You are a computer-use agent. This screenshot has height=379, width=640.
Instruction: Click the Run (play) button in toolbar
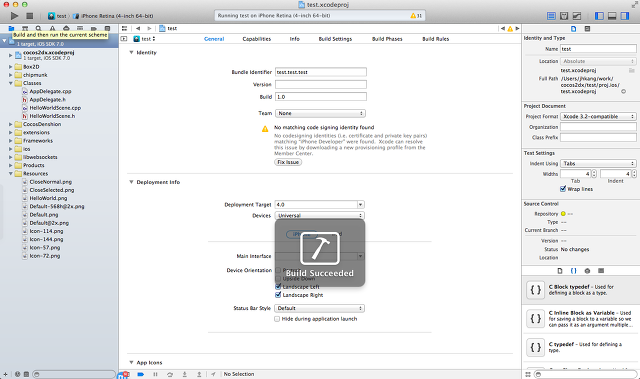click(14, 16)
